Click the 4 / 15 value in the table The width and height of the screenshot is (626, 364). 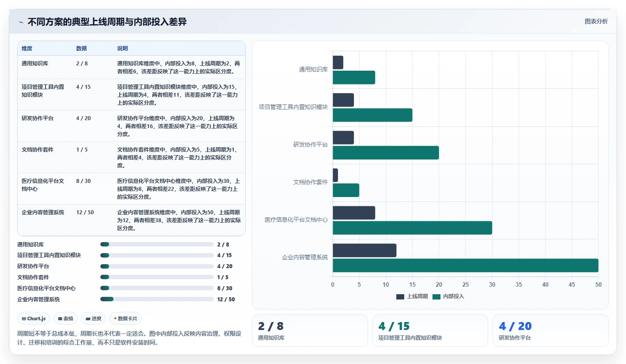83,87
